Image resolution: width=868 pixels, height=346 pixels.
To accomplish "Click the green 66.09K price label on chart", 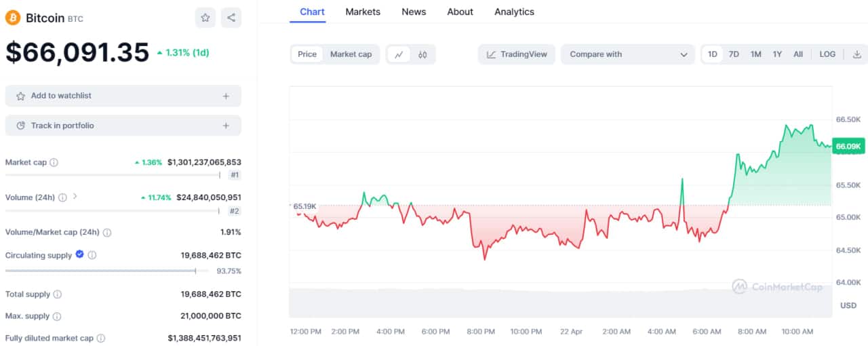I will point(848,146).
